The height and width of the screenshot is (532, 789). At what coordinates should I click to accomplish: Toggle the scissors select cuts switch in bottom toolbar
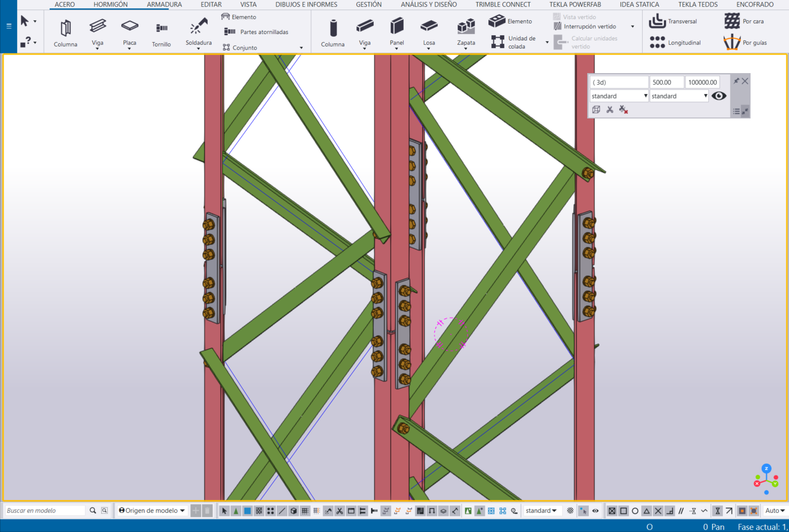click(340, 511)
